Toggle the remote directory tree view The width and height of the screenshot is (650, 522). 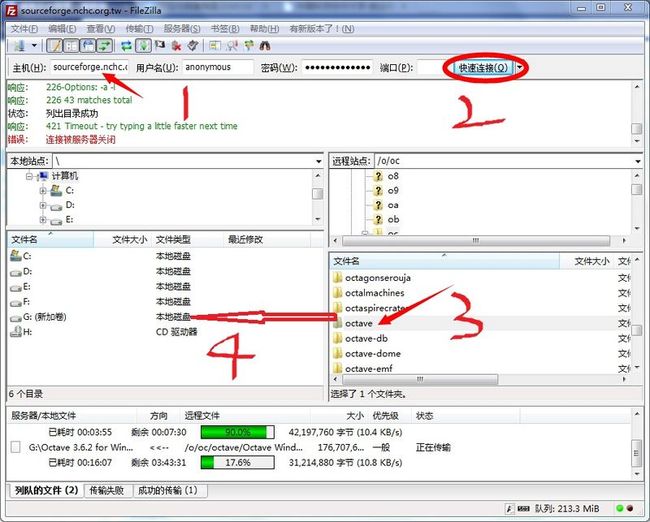click(88, 46)
